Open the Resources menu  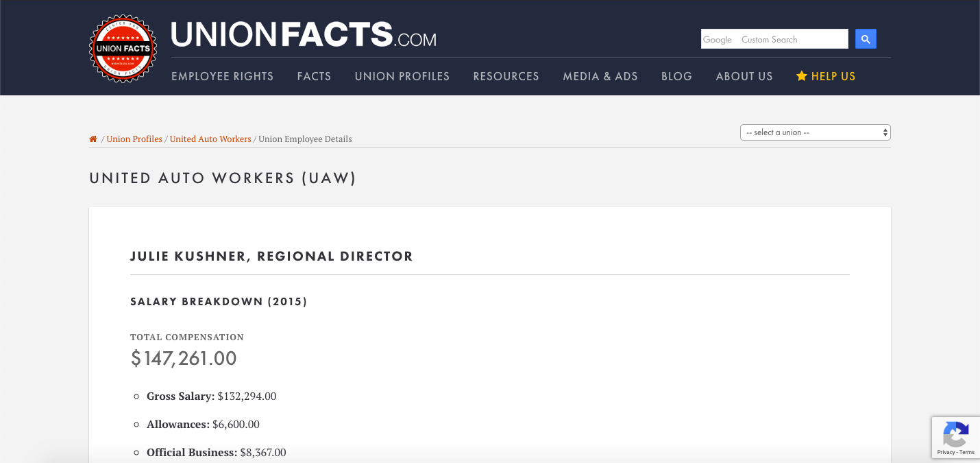click(506, 76)
